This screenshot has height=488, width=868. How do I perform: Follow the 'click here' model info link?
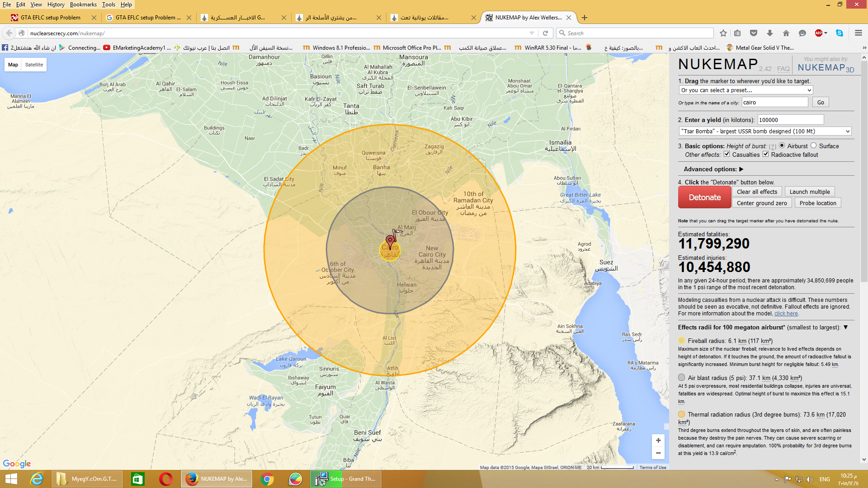(786, 314)
